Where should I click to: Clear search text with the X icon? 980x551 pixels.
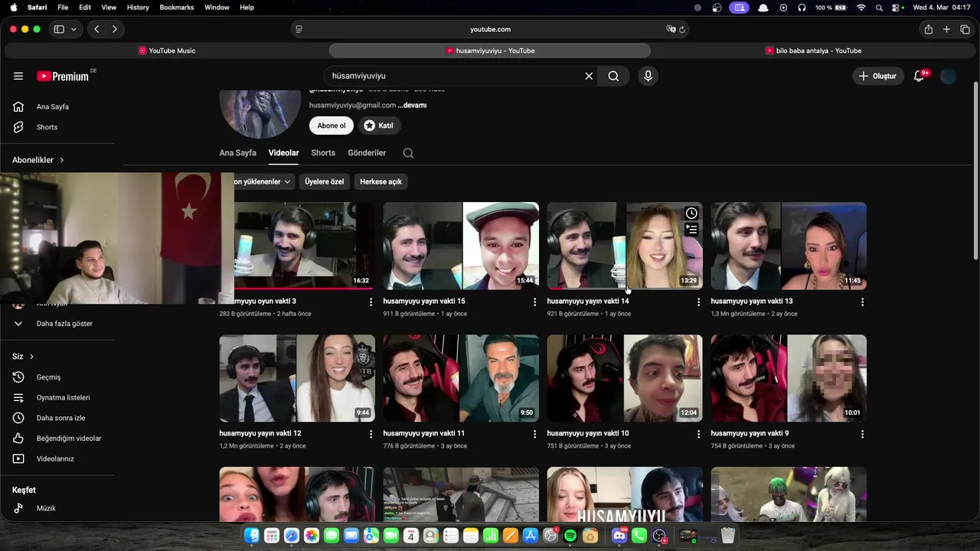[x=589, y=76]
